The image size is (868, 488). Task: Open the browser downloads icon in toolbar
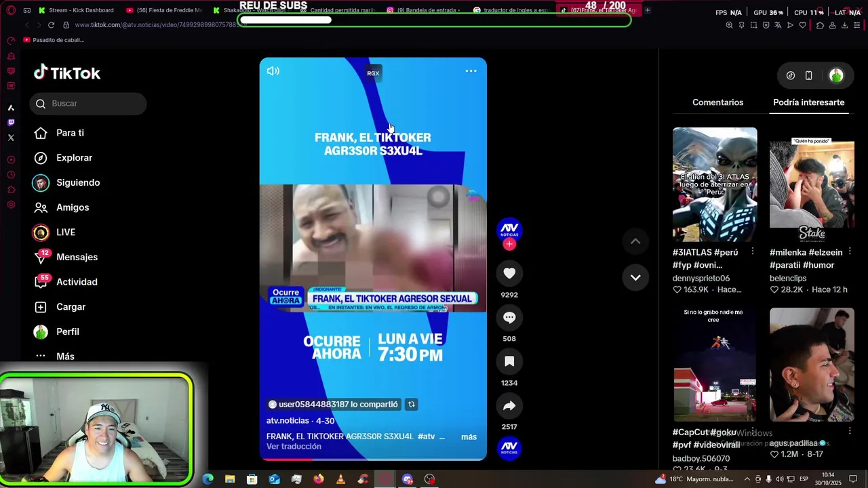pyautogui.click(x=844, y=25)
